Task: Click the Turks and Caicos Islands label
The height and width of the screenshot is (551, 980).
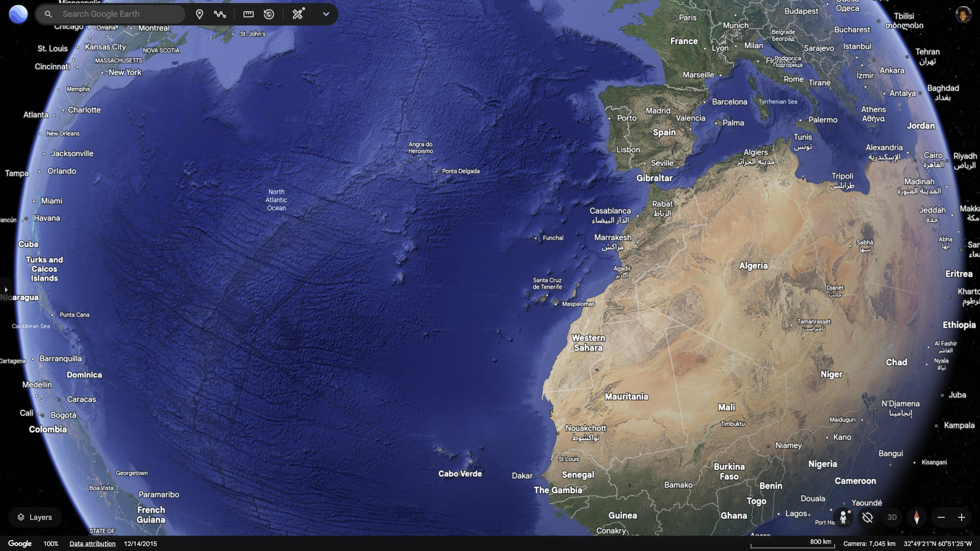Action: [x=44, y=269]
